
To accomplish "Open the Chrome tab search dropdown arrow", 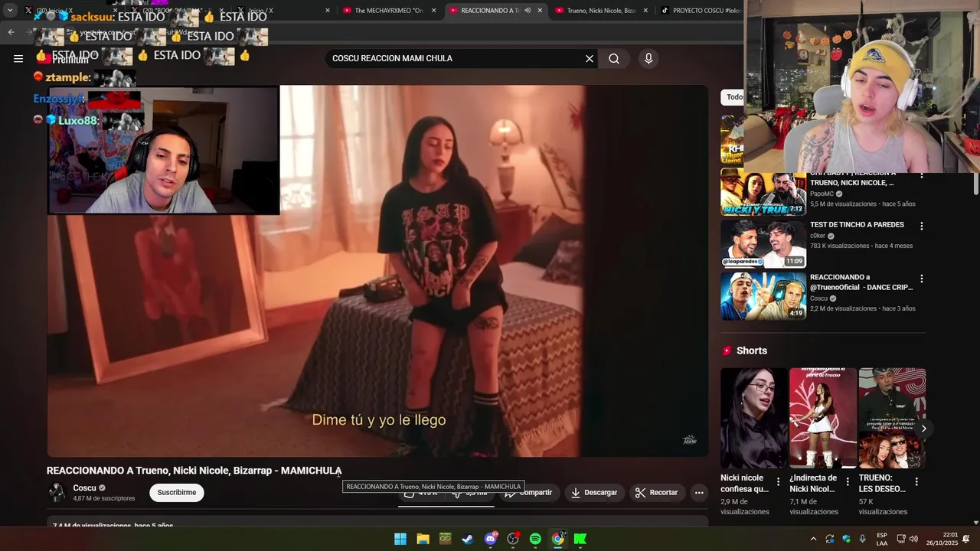I will point(10,10).
